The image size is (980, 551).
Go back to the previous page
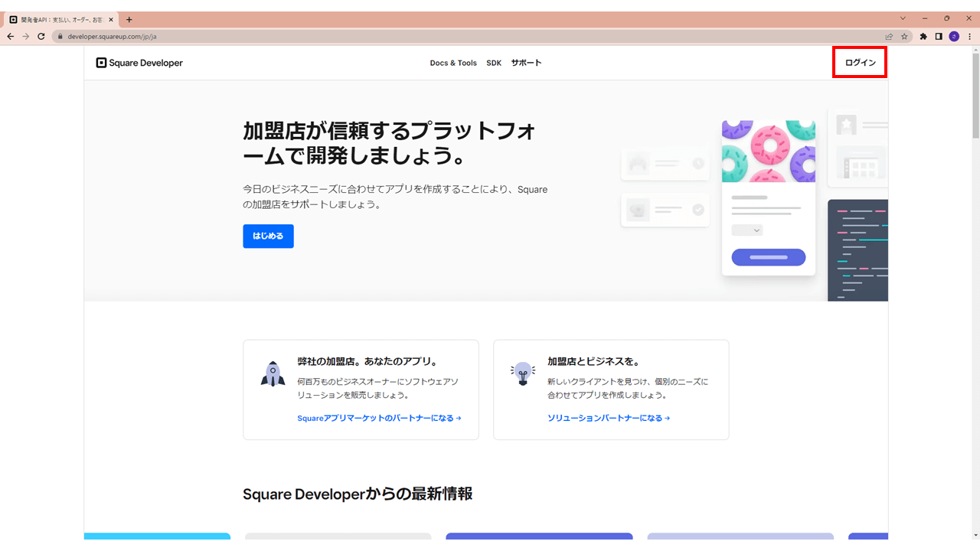pos(11,36)
